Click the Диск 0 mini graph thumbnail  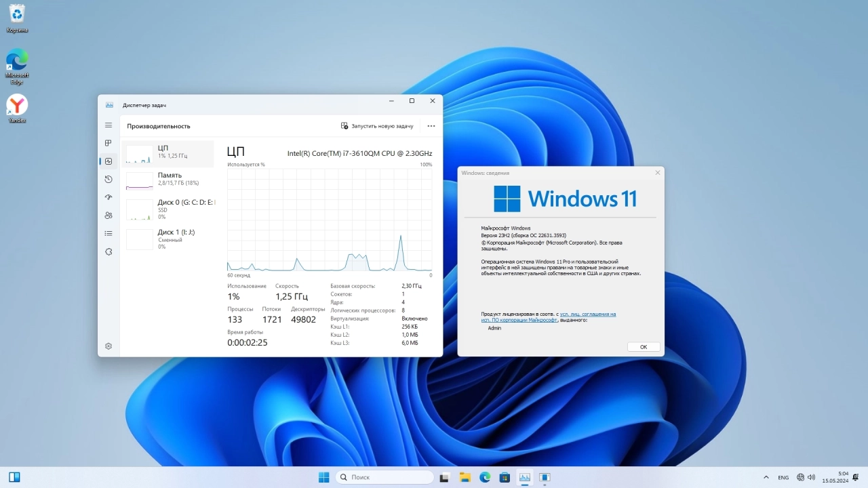coord(140,209)
